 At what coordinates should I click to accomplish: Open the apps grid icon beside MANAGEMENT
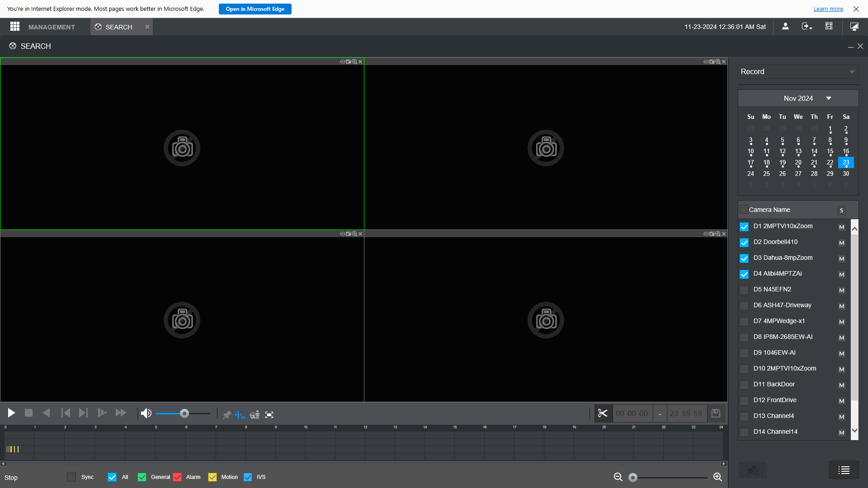coord(15,27)
